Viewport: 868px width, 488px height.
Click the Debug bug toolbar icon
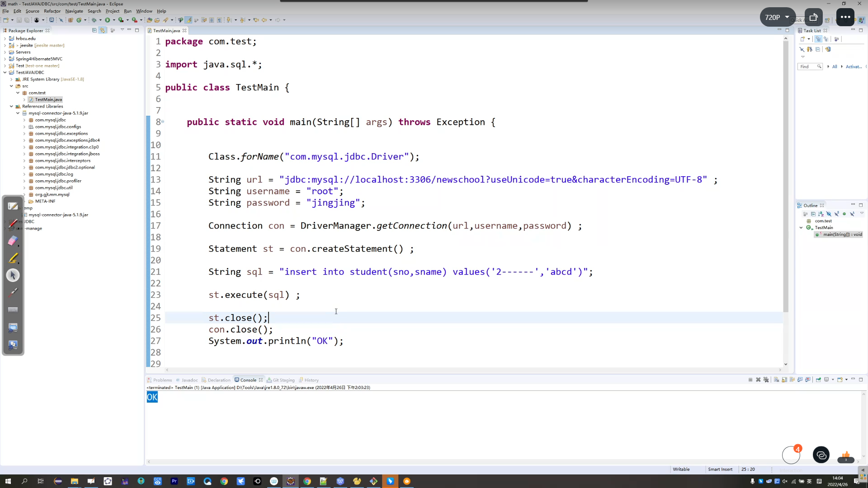[x=94, y=20]
